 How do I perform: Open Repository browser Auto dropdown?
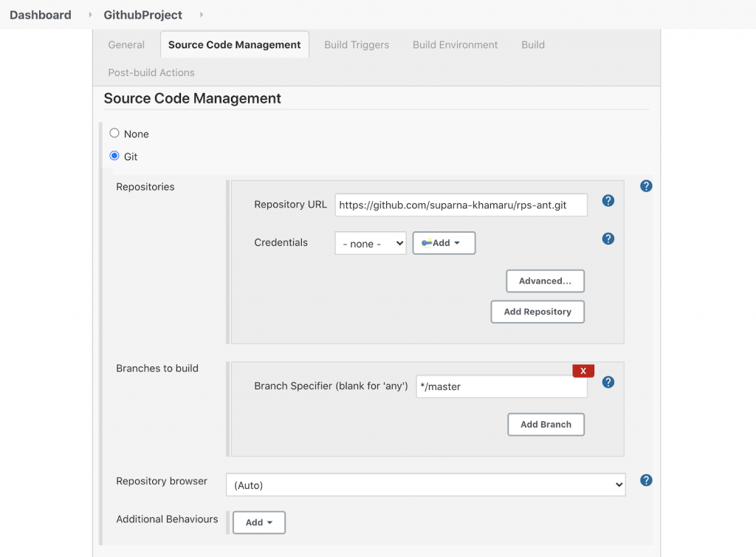[x=425, y=485]
